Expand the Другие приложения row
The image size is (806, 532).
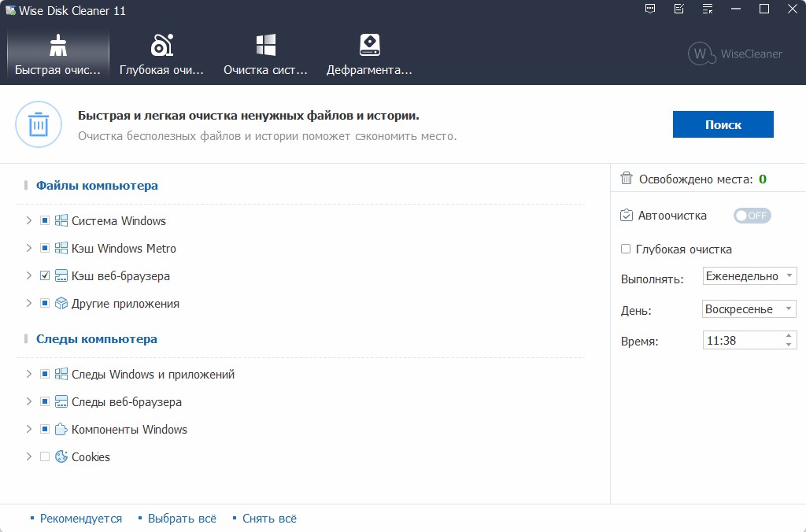[29, 303]
